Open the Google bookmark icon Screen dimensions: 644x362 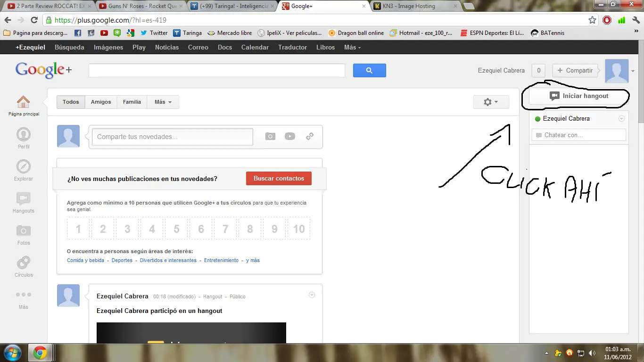[x=131, y=33]
